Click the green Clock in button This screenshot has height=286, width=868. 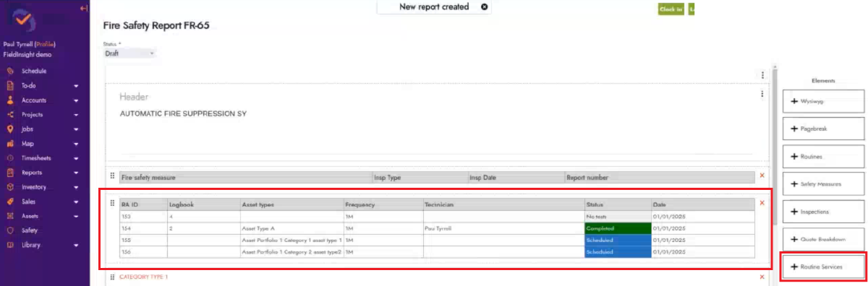(x=671, y=9)
